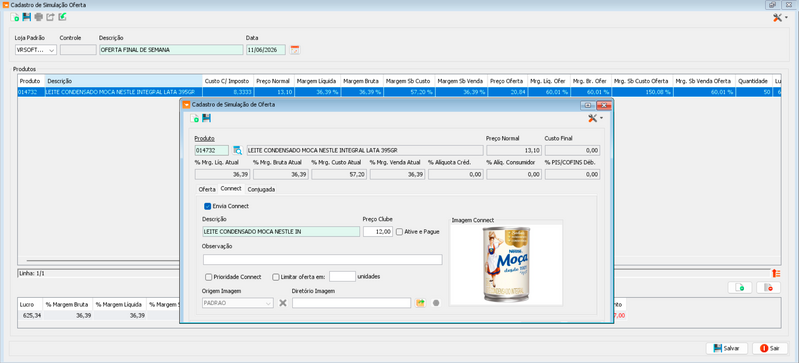This screenshot has width=799, height=363.
Task: Click Produto code field 014732 in dialog
Action: point(211,150)
